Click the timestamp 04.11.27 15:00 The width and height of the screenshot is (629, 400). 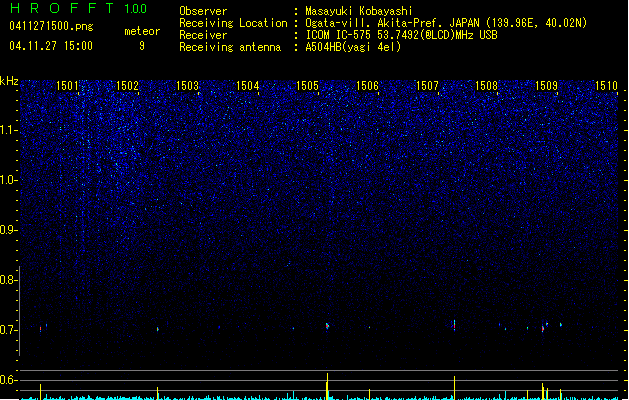point(51,46)
